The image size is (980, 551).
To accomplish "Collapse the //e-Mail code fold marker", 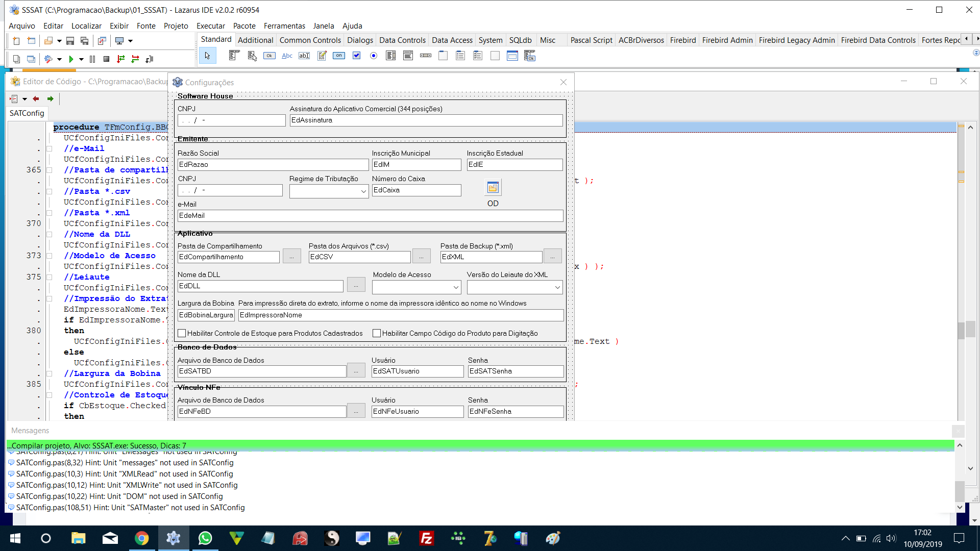I will (x=50, y=148).
